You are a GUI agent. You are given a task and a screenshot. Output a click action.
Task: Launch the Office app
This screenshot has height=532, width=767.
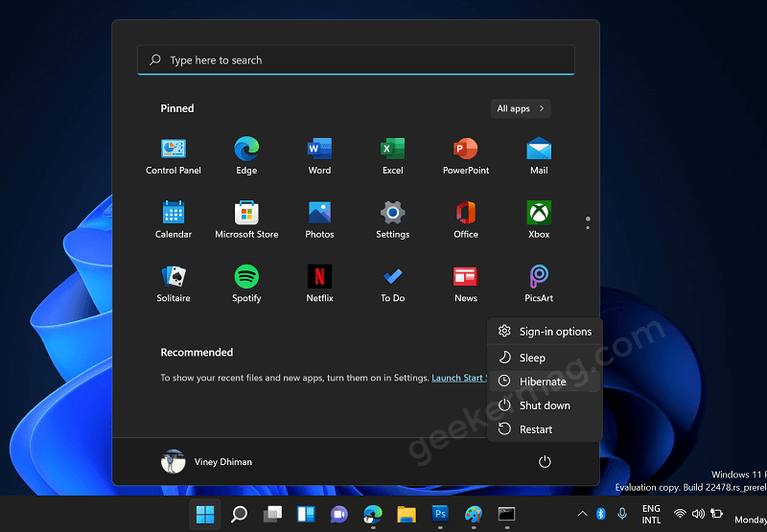(x=466, y=220)
